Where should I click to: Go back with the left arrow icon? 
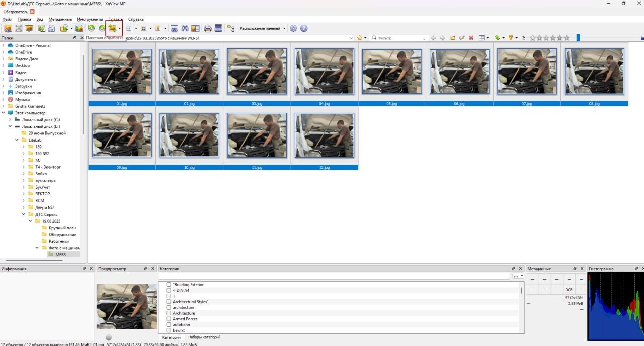click(433, 38)
